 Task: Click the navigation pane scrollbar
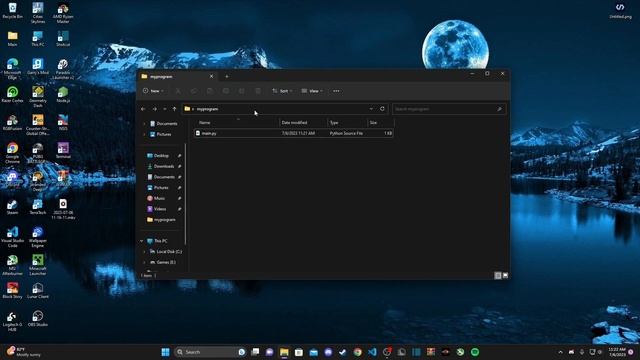186,194
